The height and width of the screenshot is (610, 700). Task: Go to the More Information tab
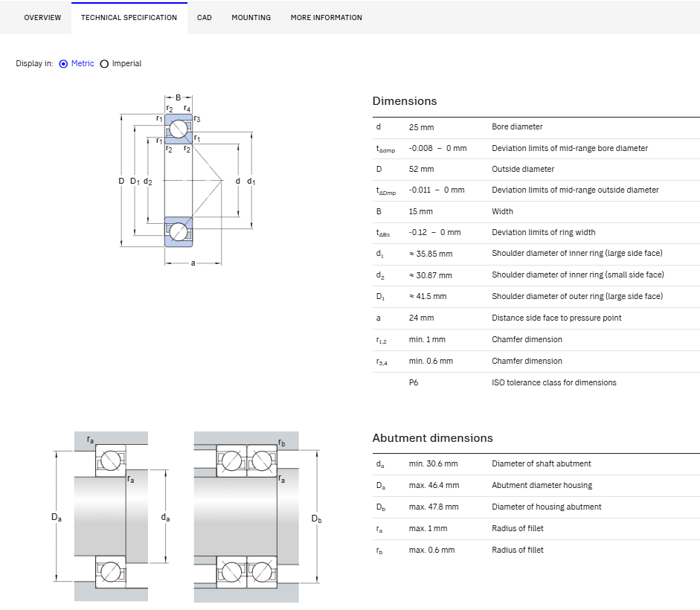point(327,18)
